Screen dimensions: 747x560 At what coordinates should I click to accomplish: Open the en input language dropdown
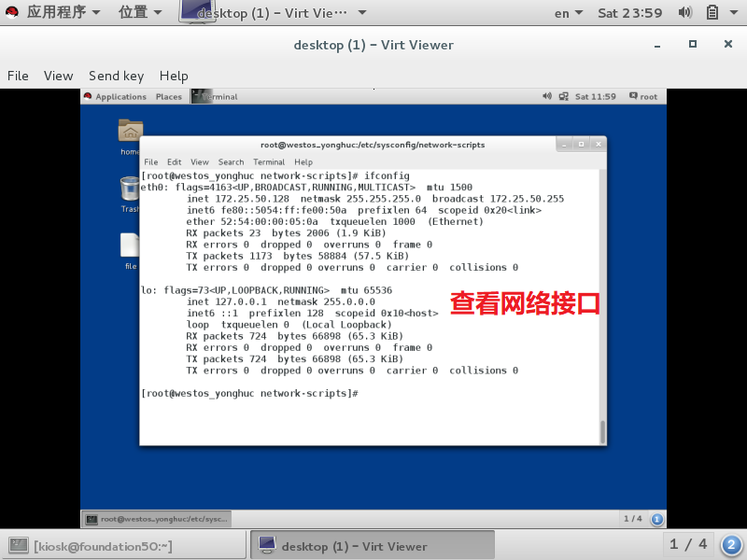point(569,13)
